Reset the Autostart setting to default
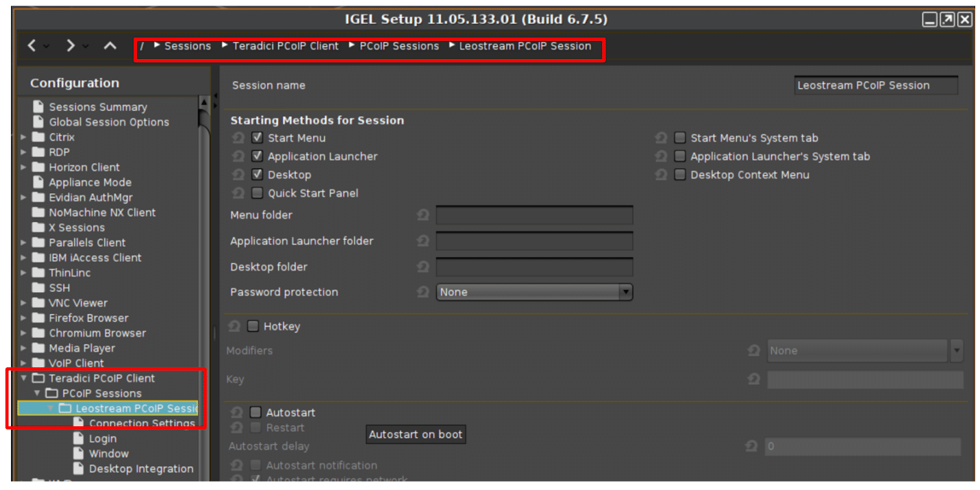This screenshot has height=490, width=980. [x=237, y=413]
